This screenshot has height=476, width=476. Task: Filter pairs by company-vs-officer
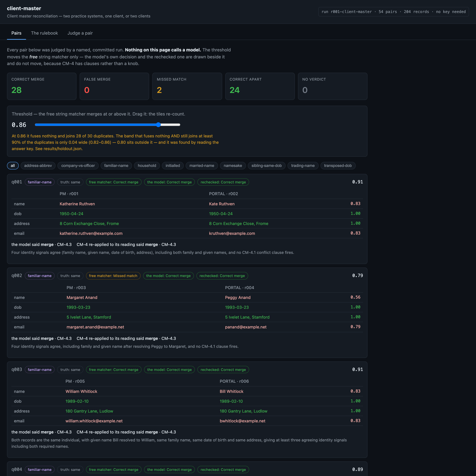point(78,165)
